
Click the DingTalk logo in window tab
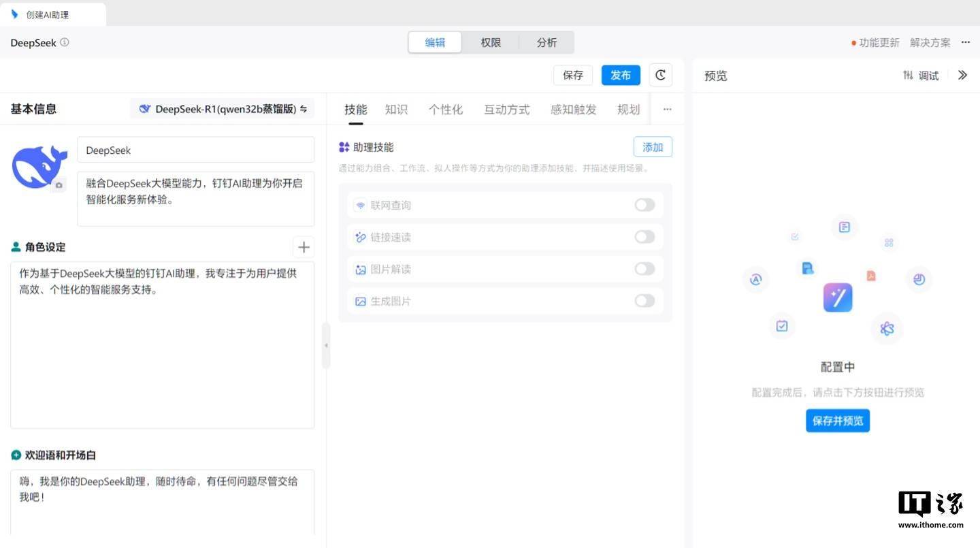tap(15, 14)
